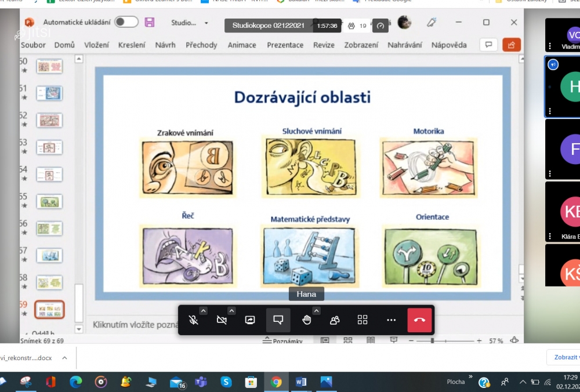
Task: Switch to reading view icon
Action: (371, 340)
